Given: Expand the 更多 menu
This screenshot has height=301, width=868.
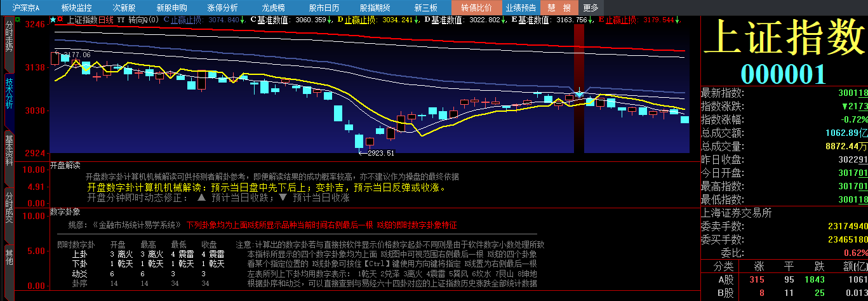Looking at the screenshot, I should (x=591, y=8).
